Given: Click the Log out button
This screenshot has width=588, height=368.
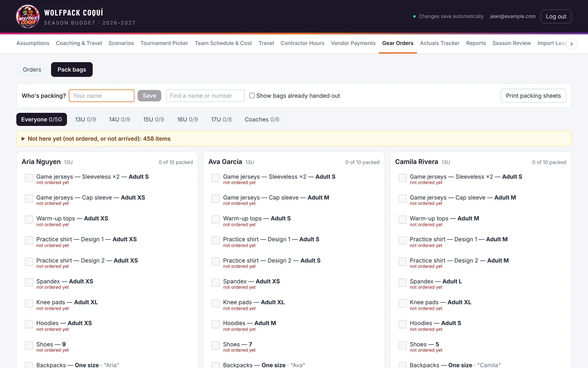Looking at the screenshot, I should 556,16.
